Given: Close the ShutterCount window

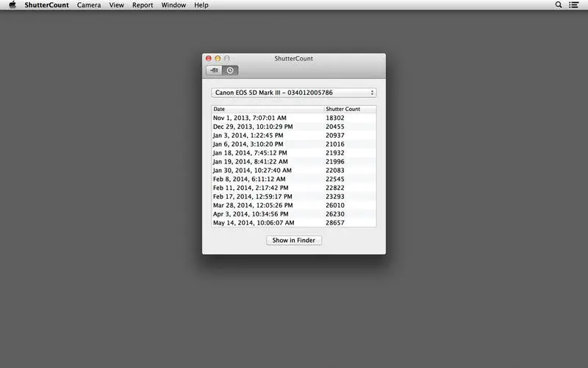Looking at the screenshot, I should (x=209, y=59).
